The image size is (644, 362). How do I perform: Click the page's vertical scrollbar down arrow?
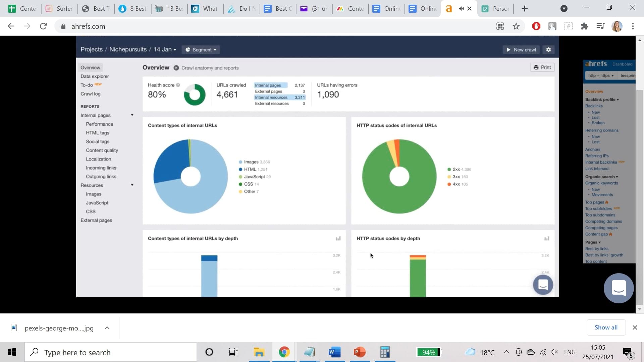[640, 309]
